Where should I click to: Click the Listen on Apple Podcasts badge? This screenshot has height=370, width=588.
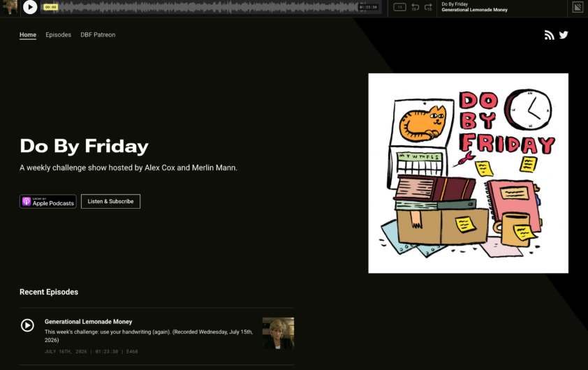[48, 201]
